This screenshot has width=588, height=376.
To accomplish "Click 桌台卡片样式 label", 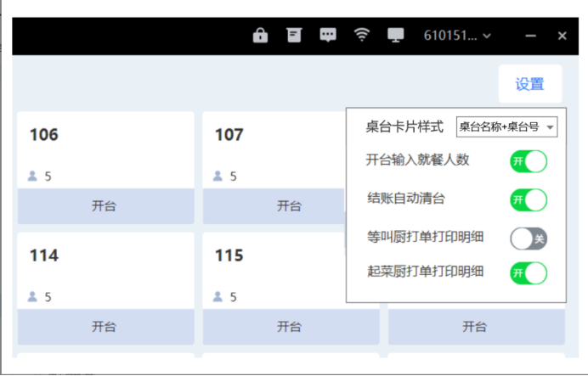I will pos(405,126).
